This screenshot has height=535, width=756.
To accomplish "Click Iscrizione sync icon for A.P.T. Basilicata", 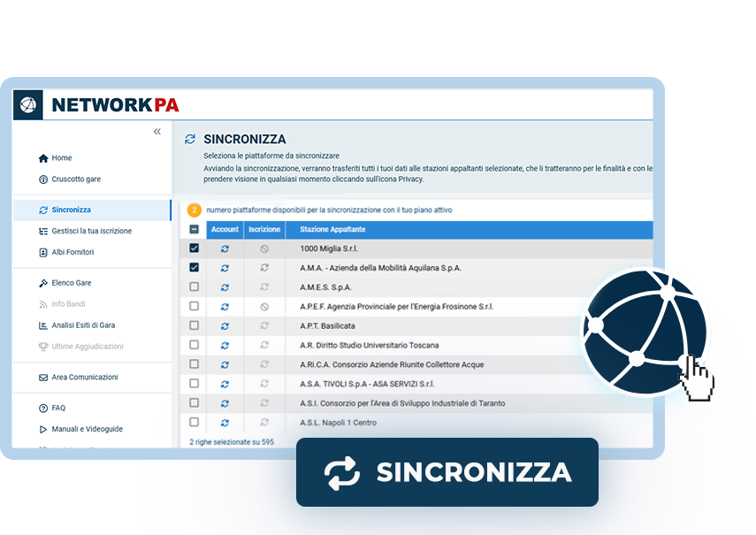I will pyautogui.click(x=264, y=326).
